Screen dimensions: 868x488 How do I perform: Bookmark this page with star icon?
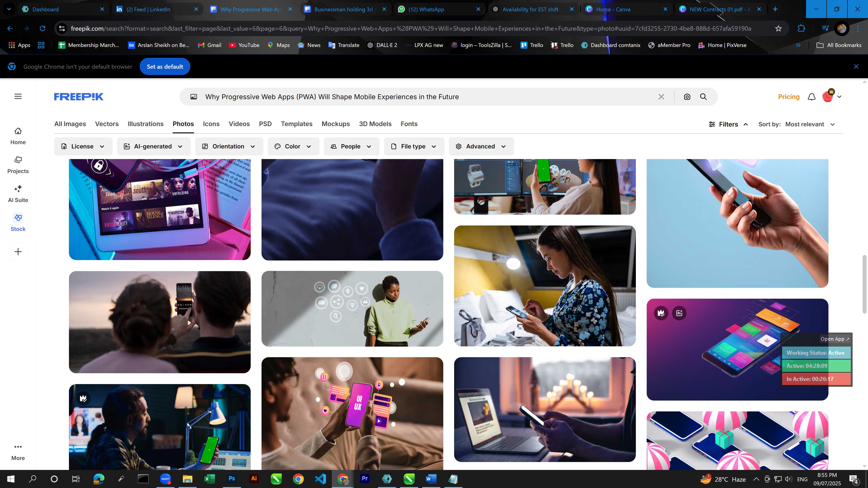pyautogui.click(x=778, y=29)
